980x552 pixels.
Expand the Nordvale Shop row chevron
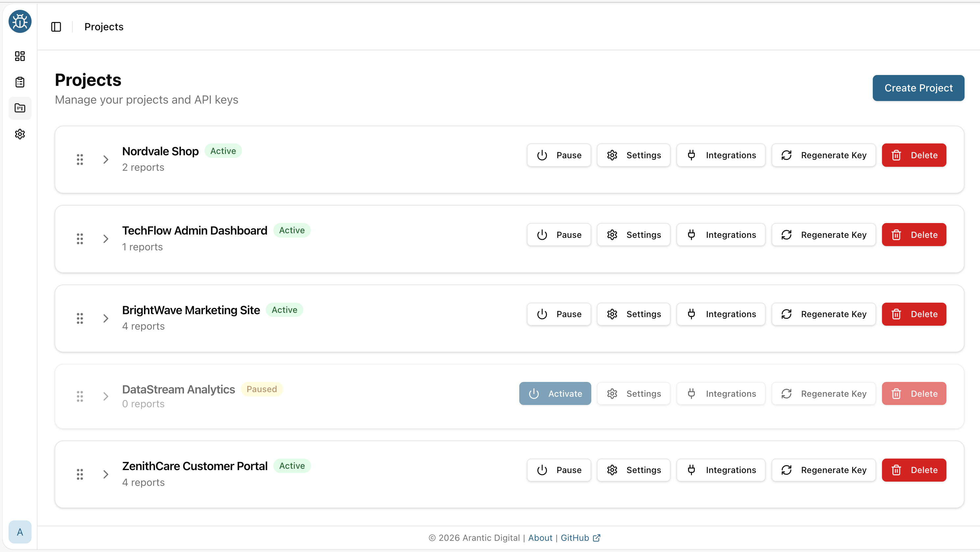105,160
